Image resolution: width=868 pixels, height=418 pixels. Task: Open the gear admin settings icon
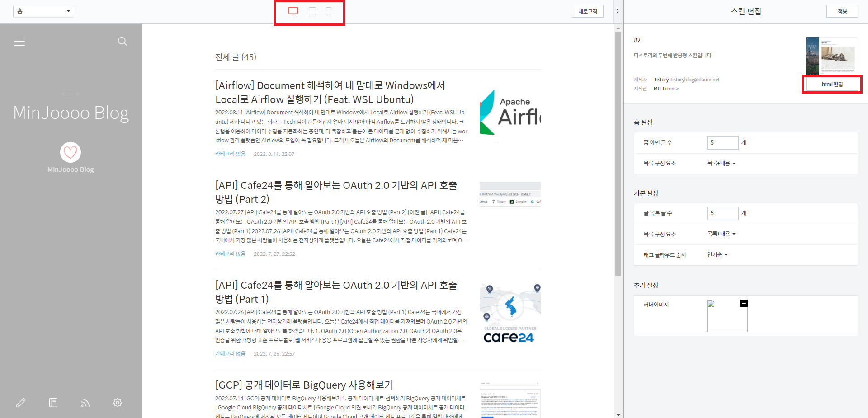click(x=118, y=403)
